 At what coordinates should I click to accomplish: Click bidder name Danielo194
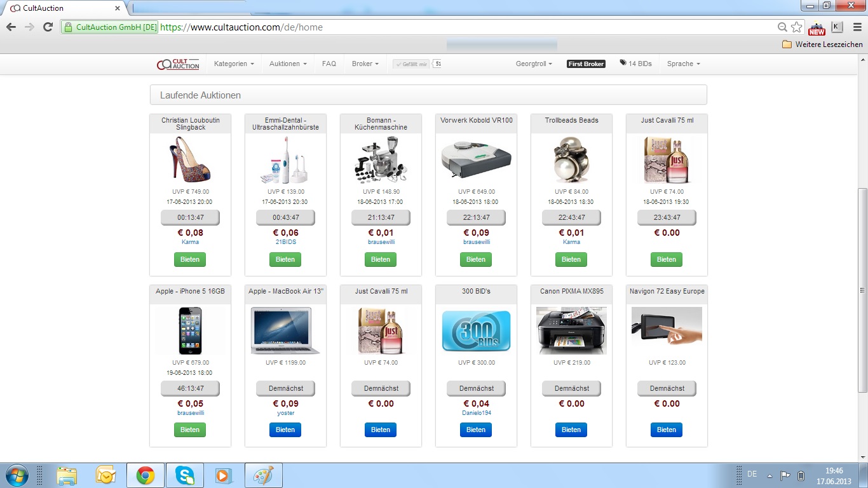tap(476, 413)
